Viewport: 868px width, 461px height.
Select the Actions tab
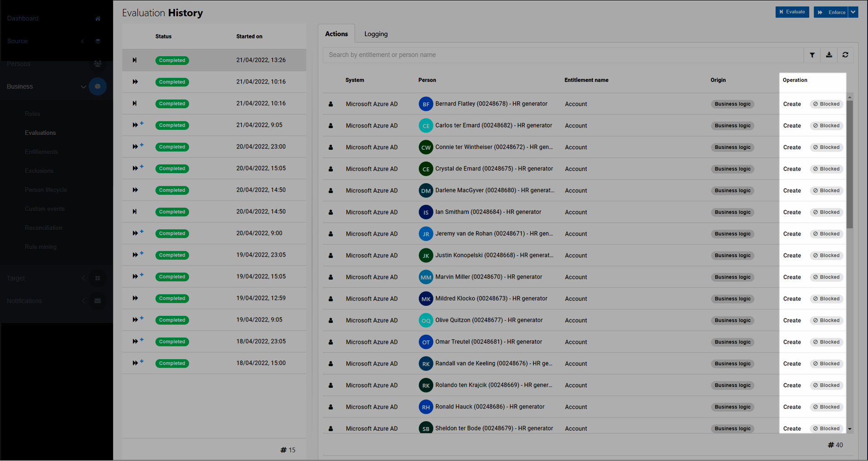click(x=336, y=33)
